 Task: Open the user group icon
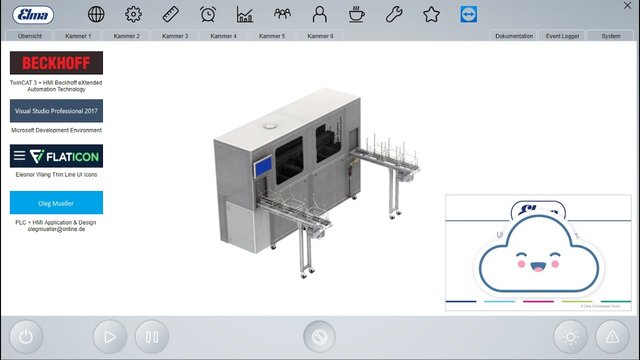point(282,15)
